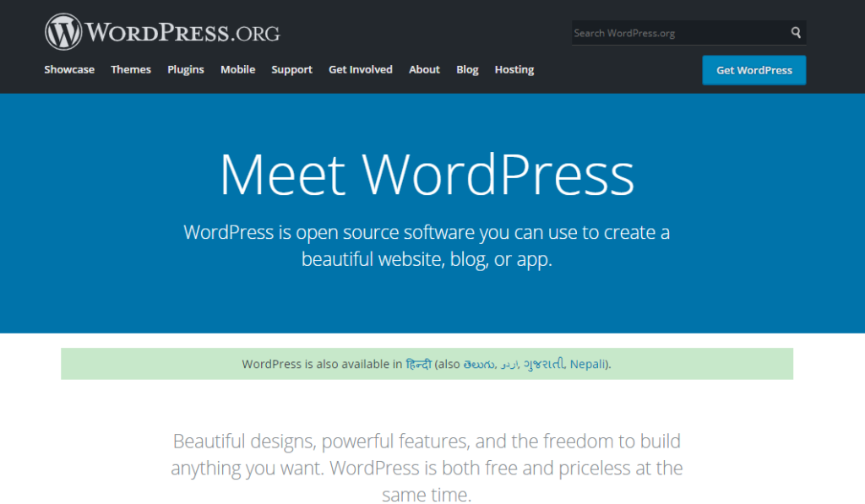Click 'WordPress is also available in' text

[322, 364]
